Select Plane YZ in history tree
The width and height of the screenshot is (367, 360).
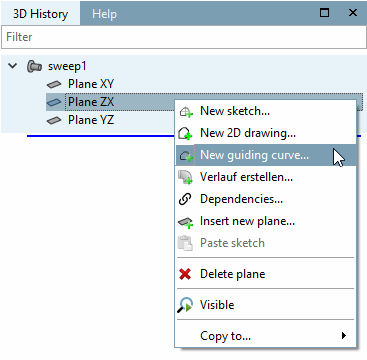click(91, 119)
